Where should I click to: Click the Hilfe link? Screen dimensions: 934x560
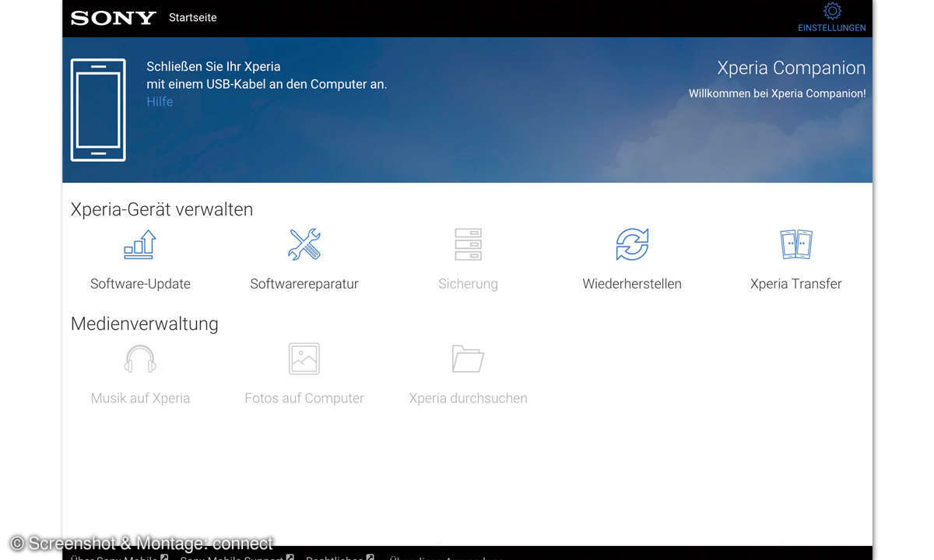coord(160,102)
